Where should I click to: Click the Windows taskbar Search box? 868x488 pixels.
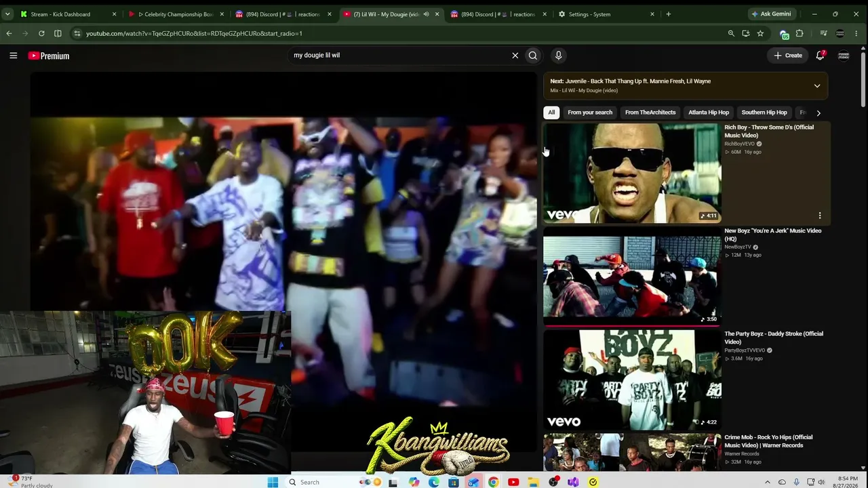tap(319, 482)
